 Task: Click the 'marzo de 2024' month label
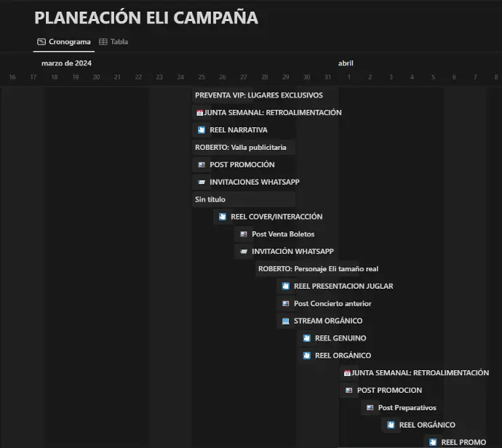coord(67,63)
